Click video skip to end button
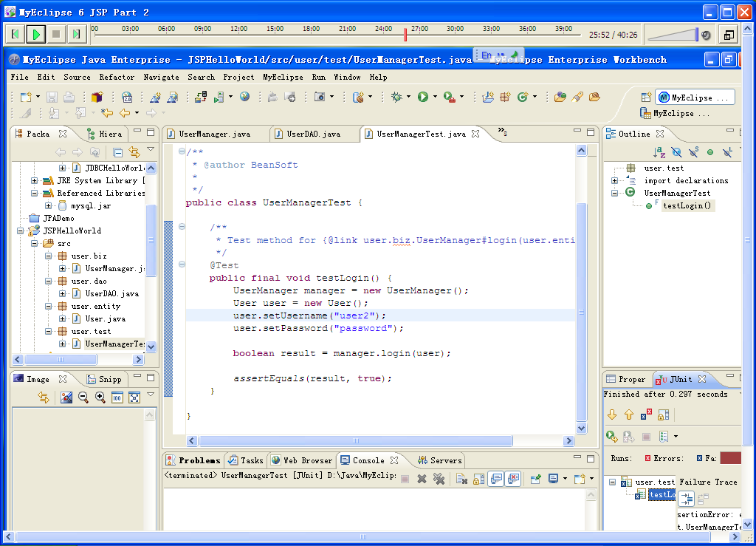This screenshot has width=756, height=546. pyautogui.click(x=76, y=34)
